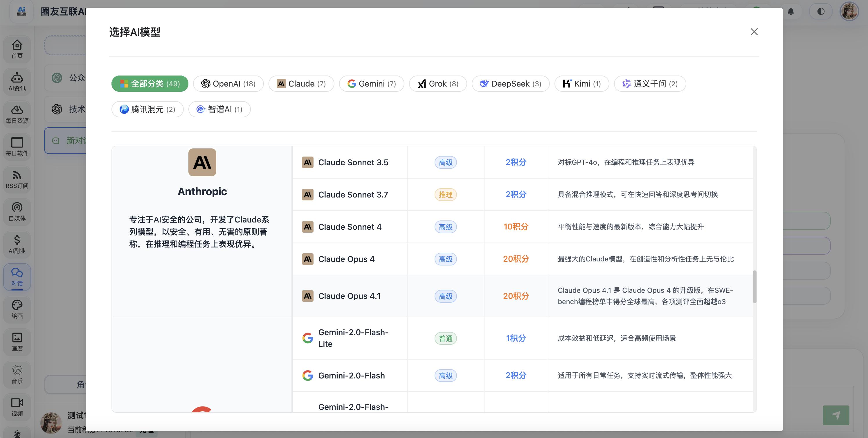Filter models by 腾讯混元 (2)
The height and width of the screenshot is (438, 868).
[x=147, y=109]
